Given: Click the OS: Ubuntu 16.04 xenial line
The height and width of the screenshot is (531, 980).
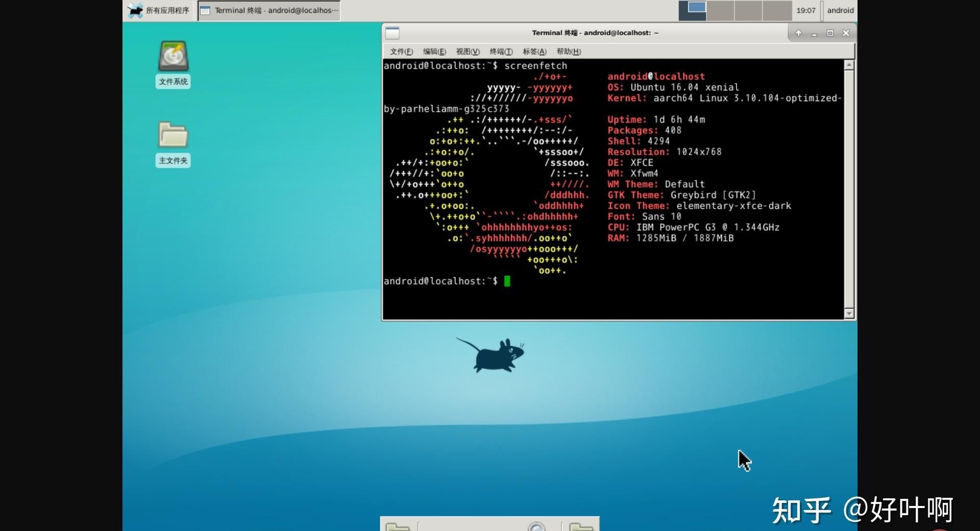Looking at the screenshot, I should (673, 87).
